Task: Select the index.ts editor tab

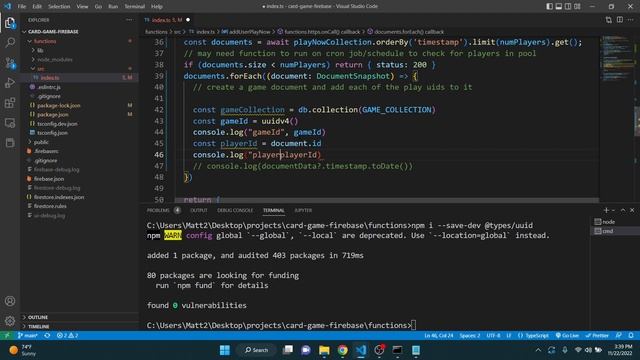Action: pos(167,20)
